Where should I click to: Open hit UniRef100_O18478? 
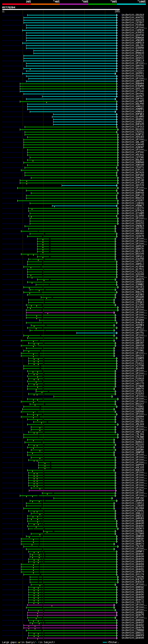pyautogui.click(x=133, y=236)
